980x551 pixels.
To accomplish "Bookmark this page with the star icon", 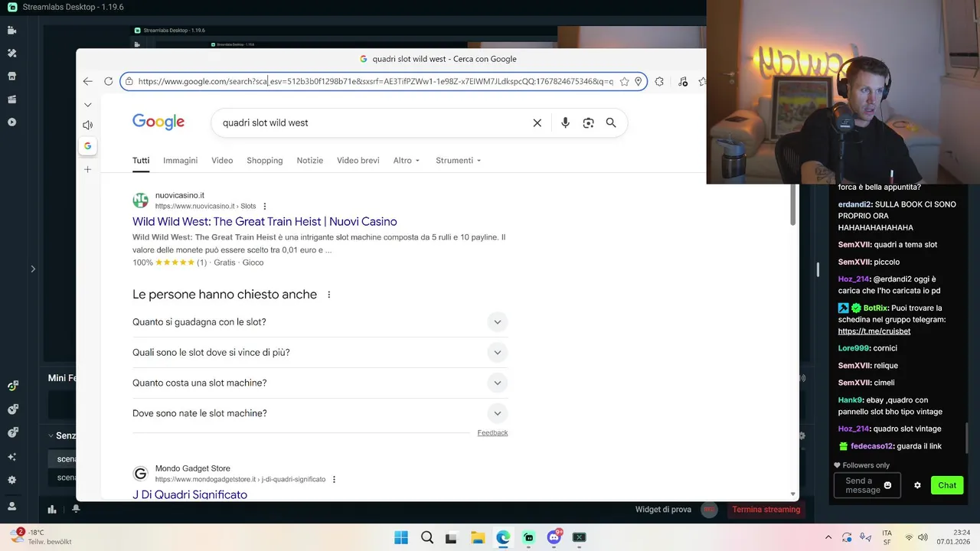I will pyautogui.click(x=625, y=81).
